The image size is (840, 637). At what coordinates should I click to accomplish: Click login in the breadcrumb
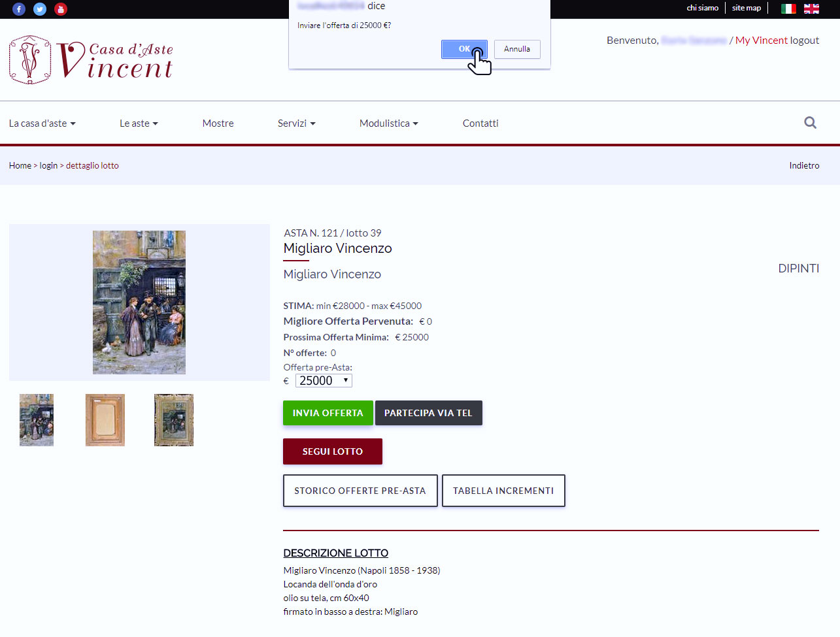pos(48,166)
